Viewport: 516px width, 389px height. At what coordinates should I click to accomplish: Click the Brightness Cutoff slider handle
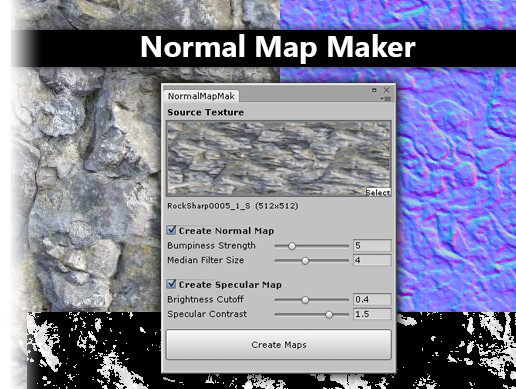pyautogui.click(x=305, y=300)
